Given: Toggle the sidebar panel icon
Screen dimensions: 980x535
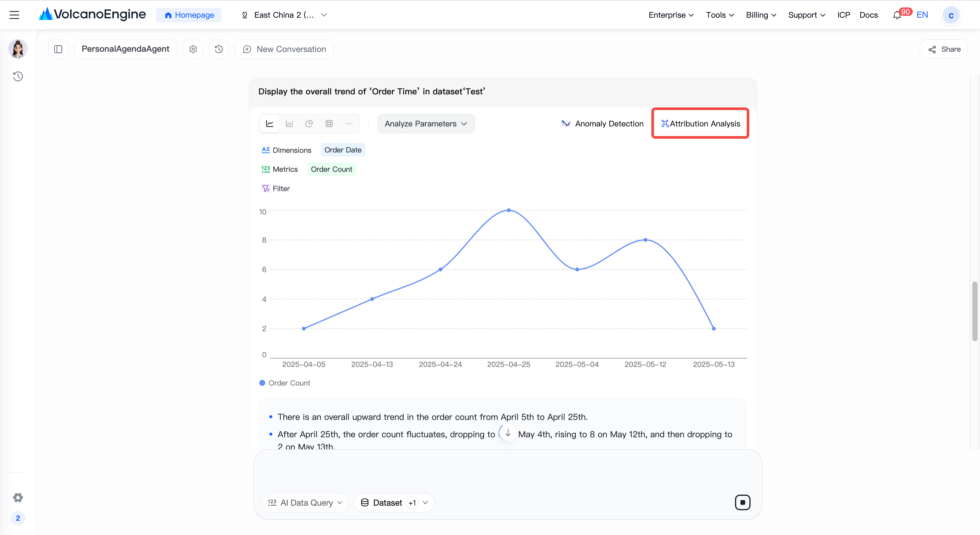Looking at the screenshot, I should 58,49.
